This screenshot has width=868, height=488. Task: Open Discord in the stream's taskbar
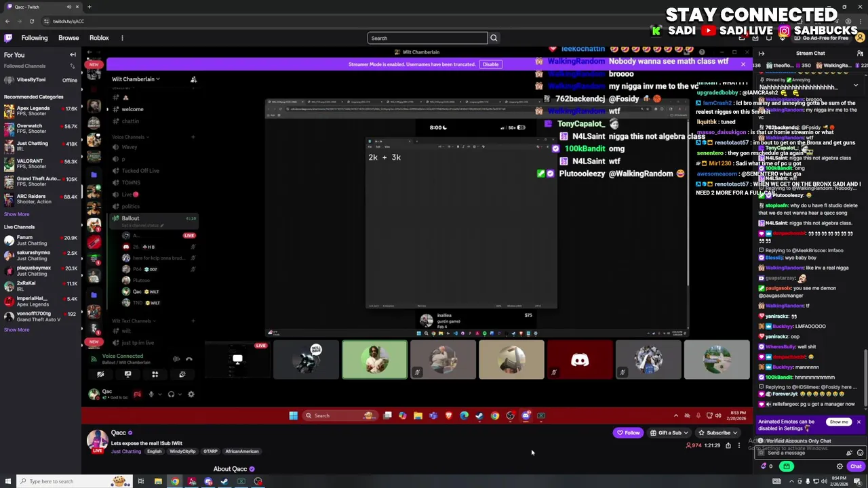coord(526,415)
